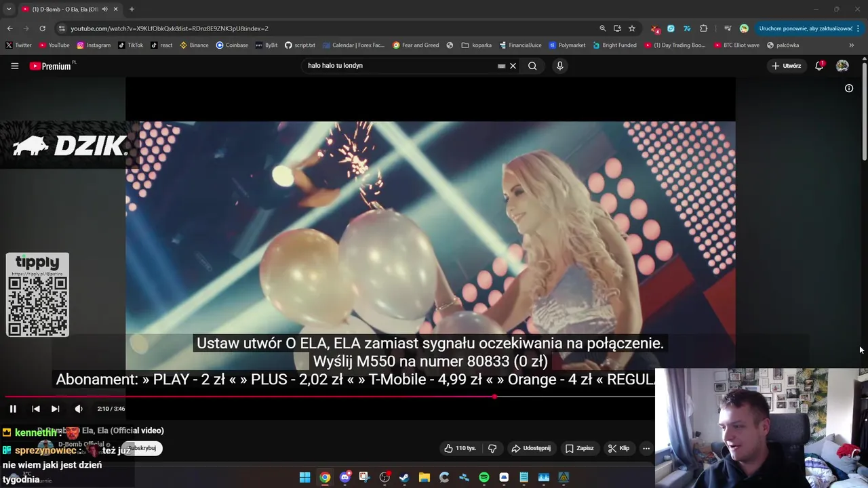Open File Explorer from the taskbar
This screenshot has width=868, height=488.
click(x=425, y=477)
